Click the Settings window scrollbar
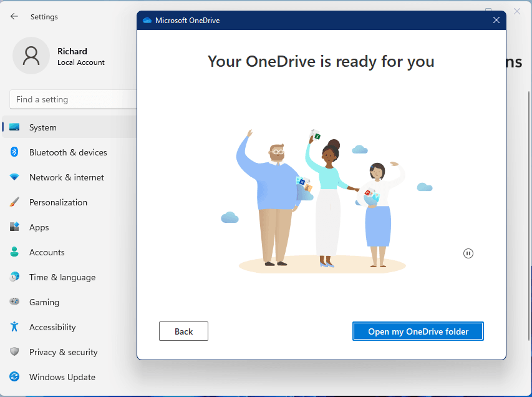This screenshot has height=397, width=532. [x=530, y=215]
